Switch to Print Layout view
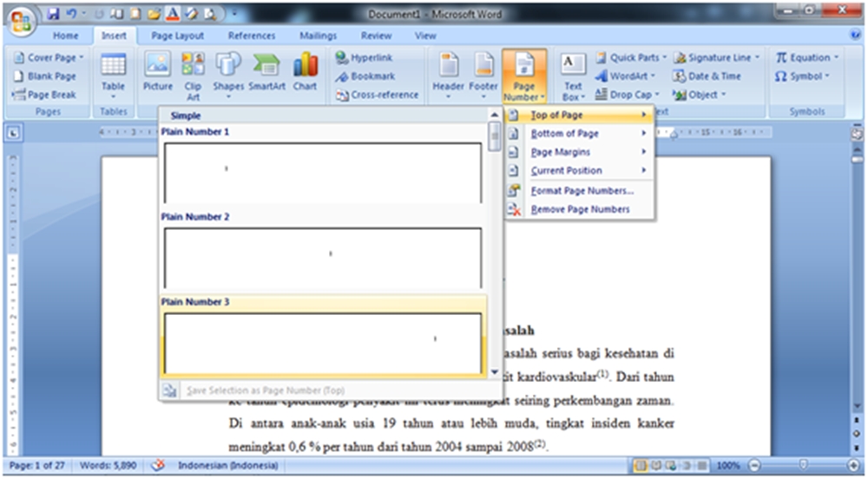868x479 pixels. tap(641, 466)
